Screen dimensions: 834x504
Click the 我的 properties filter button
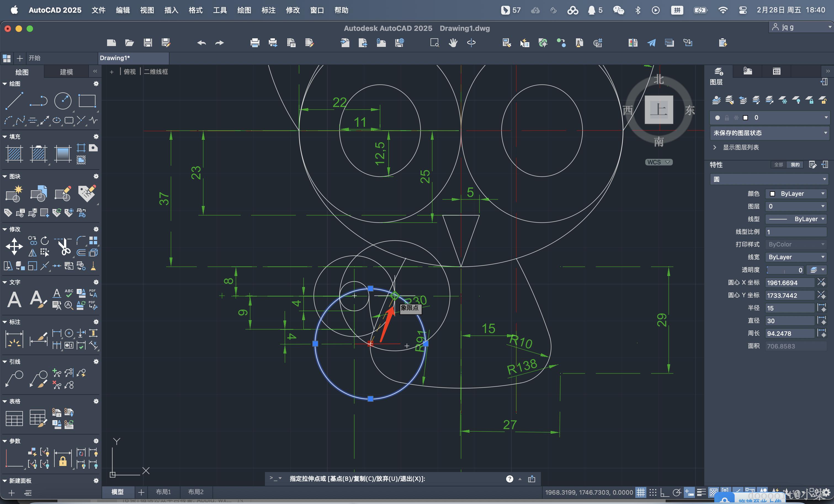pos(795,165)
